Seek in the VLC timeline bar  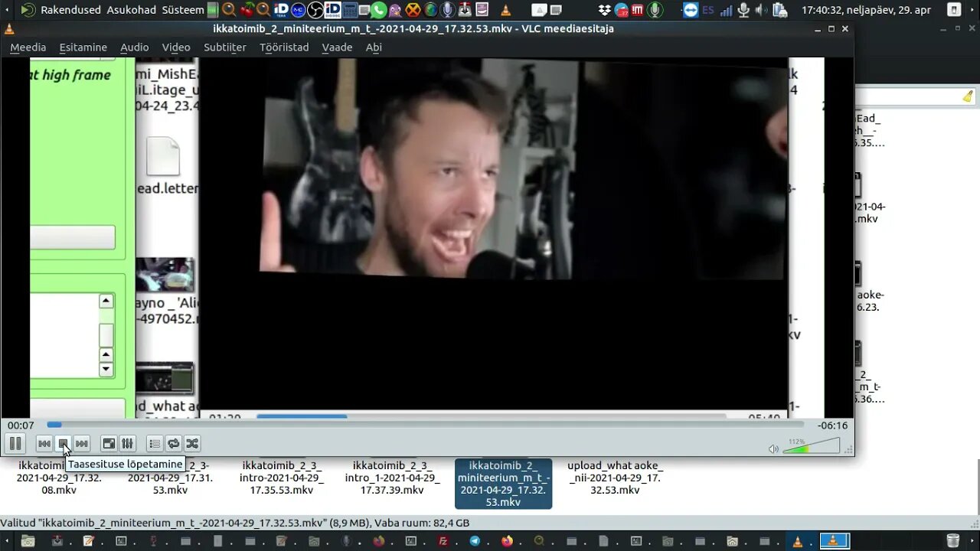(x=425, y=425)
